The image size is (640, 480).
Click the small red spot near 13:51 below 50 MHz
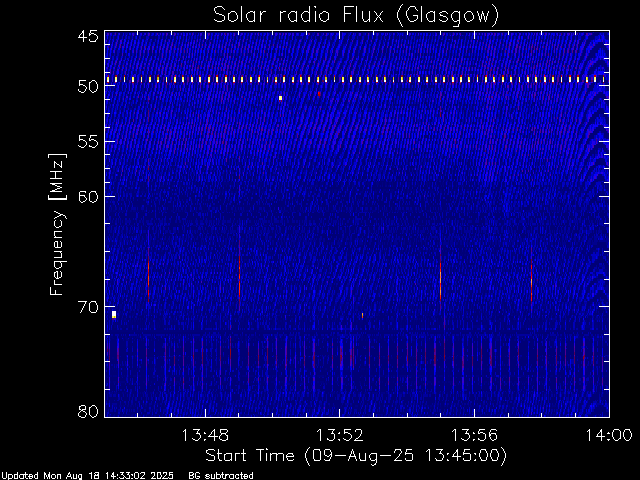319,94
